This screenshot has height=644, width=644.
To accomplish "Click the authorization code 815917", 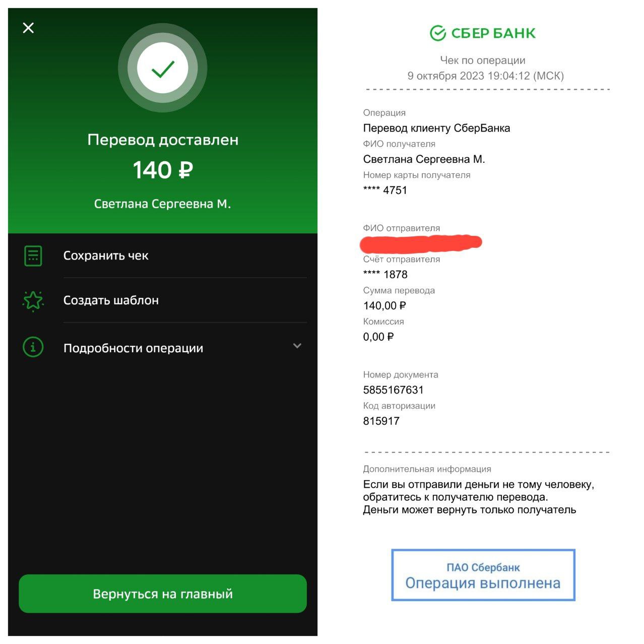I will 381,421.
